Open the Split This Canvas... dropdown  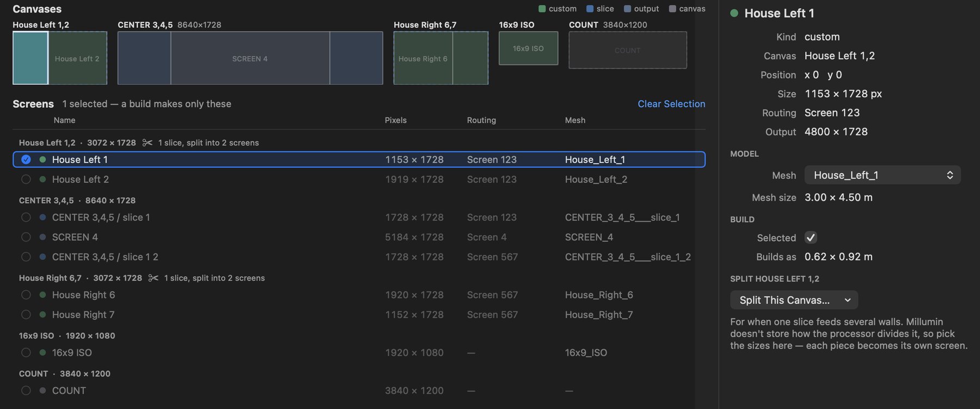coord(794,300)
